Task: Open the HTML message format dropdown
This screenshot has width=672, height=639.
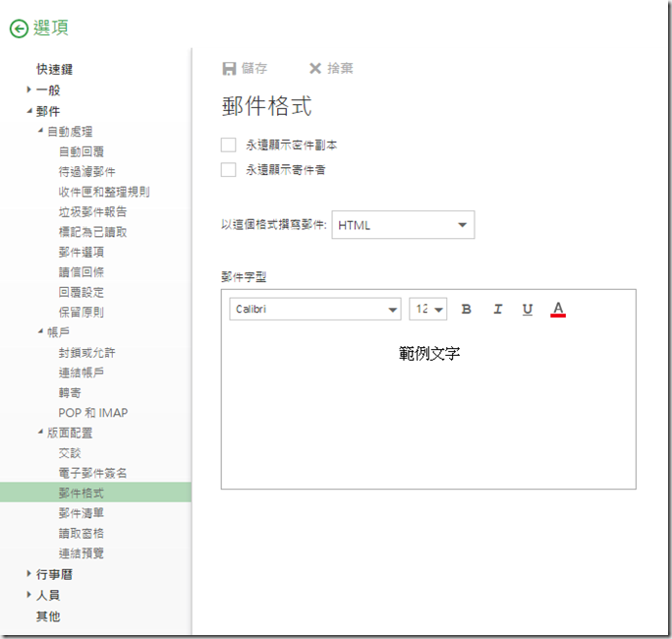Action: [403, 225]
